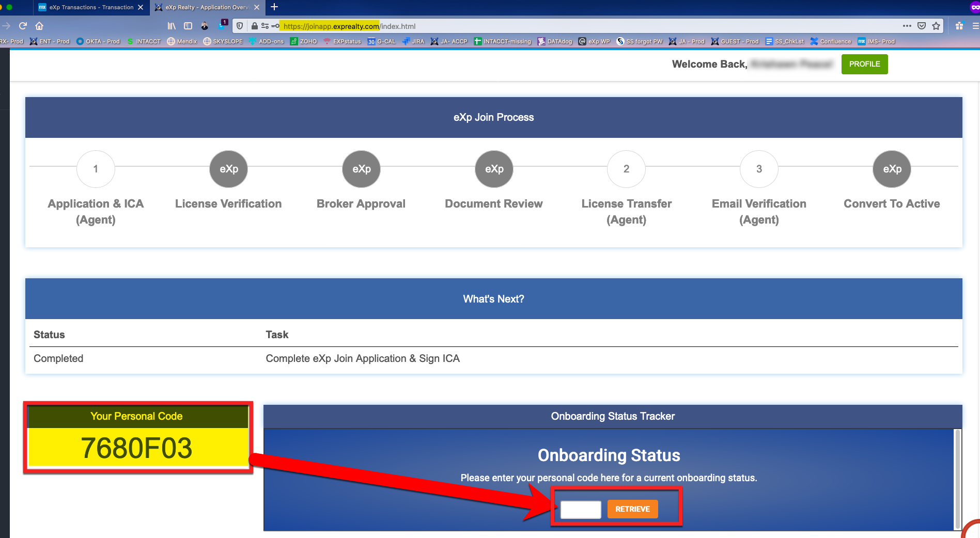
Task: Click the personal code 7680F03
Action: pos(137,448)
